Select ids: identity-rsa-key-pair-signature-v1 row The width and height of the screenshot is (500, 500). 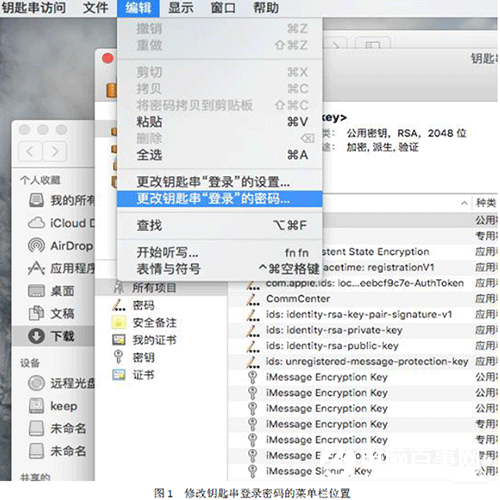tap(362, 315)
